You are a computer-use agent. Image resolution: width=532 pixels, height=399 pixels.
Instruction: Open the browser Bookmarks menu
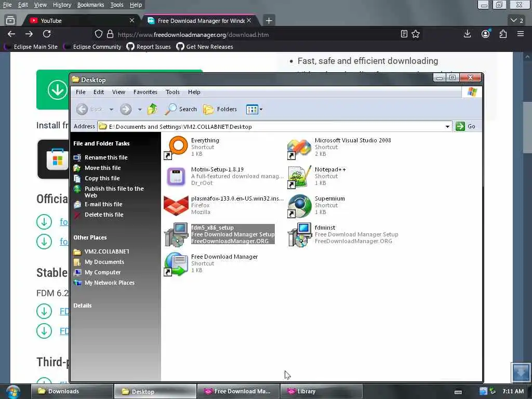(x=90, y=5)
